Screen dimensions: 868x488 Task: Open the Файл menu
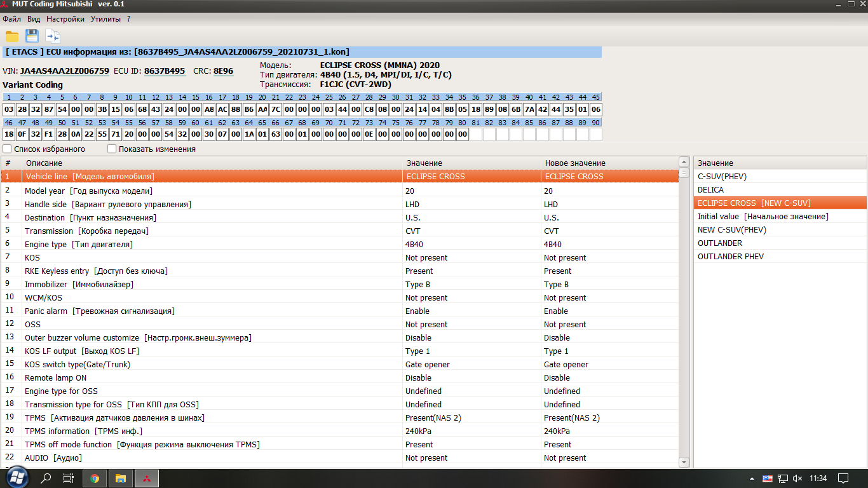(11, 19)
